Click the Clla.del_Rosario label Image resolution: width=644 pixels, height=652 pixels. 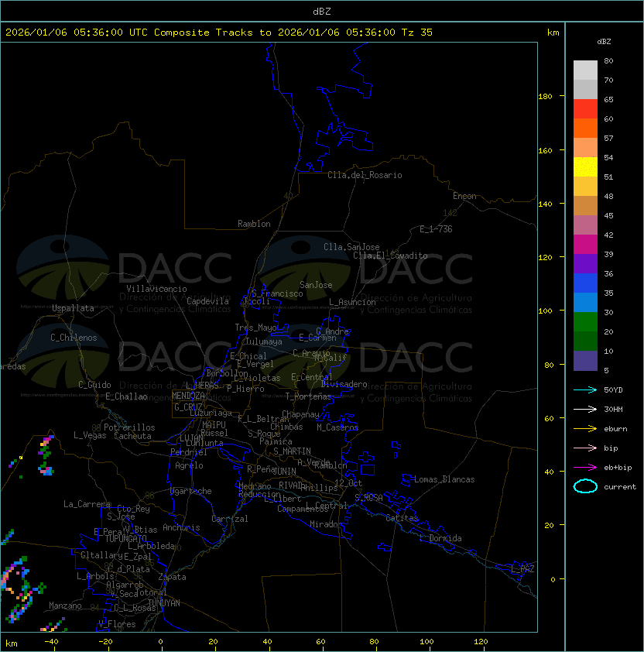pos(365,175)
